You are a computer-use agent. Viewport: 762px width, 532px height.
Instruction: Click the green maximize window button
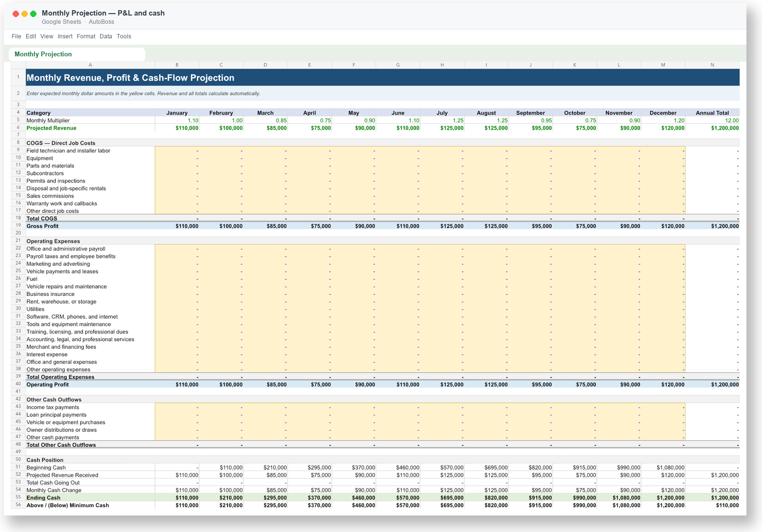(x=33, y=14)
